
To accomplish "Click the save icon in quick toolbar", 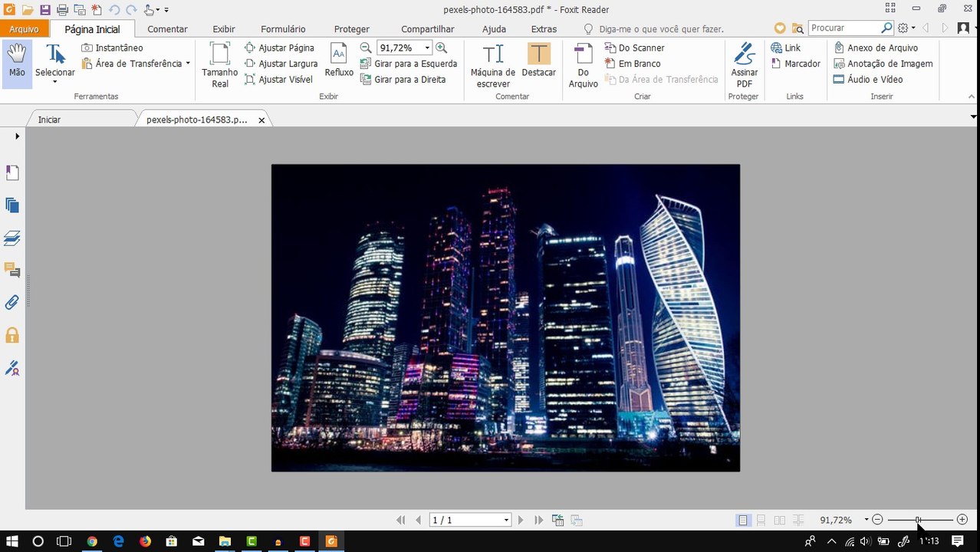I will (x=45, y=10).
